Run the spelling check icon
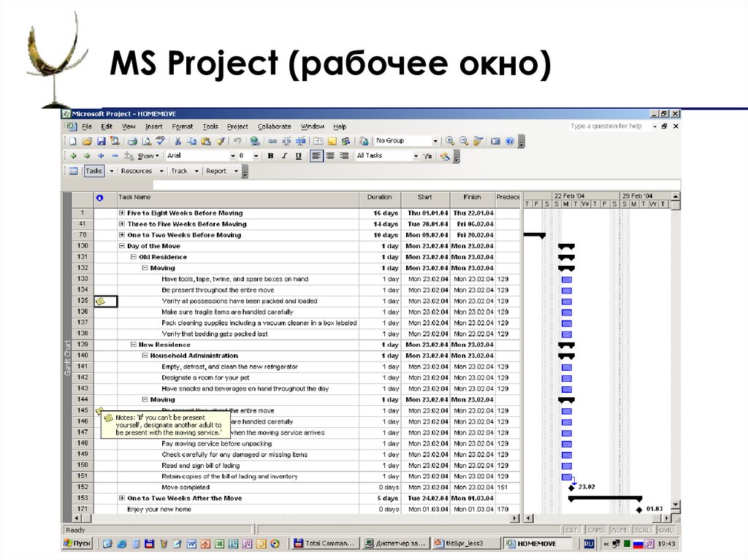This screenshot has width=748, height=560. (161, 141)
